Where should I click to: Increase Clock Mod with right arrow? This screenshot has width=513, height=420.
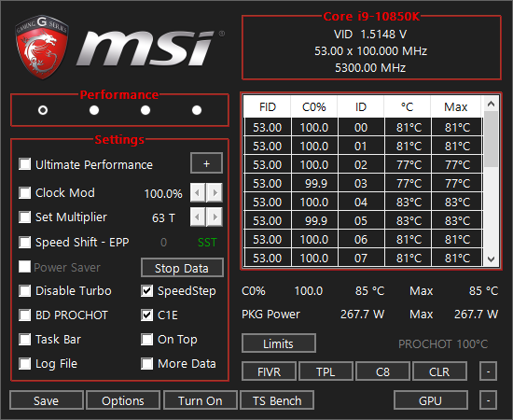215,192
